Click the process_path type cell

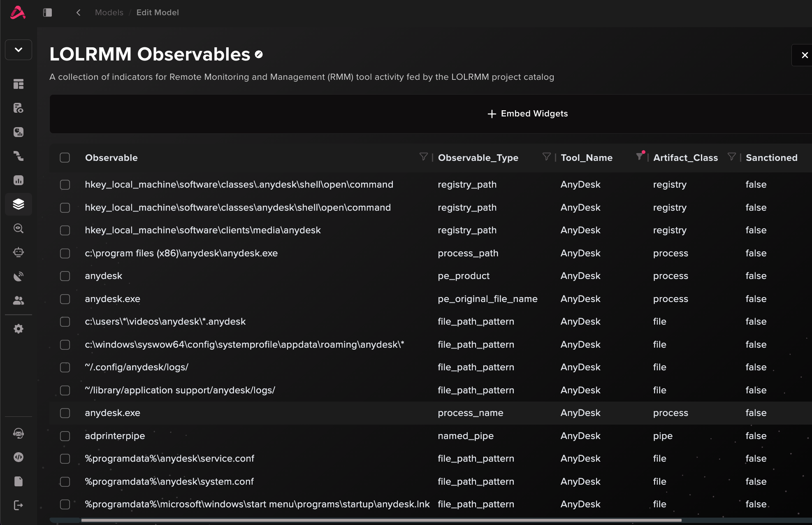468,253
